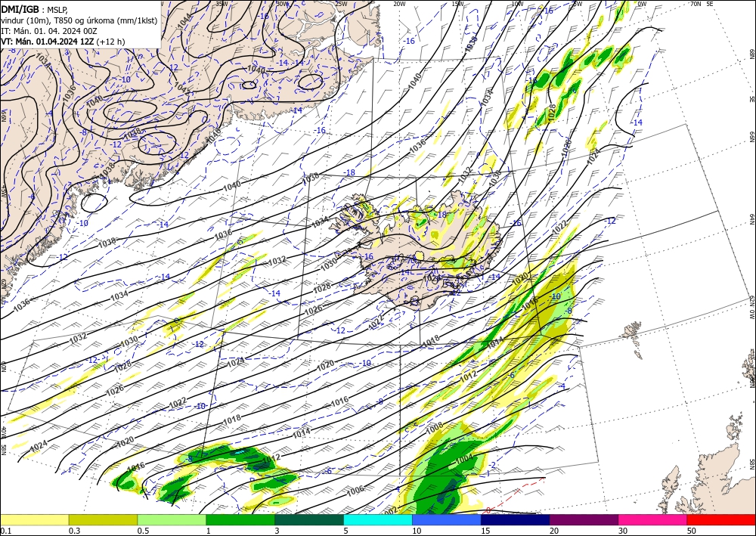756x536 pixels.
Task: Click the "15" legend value label
Action: tap(485, 531)
